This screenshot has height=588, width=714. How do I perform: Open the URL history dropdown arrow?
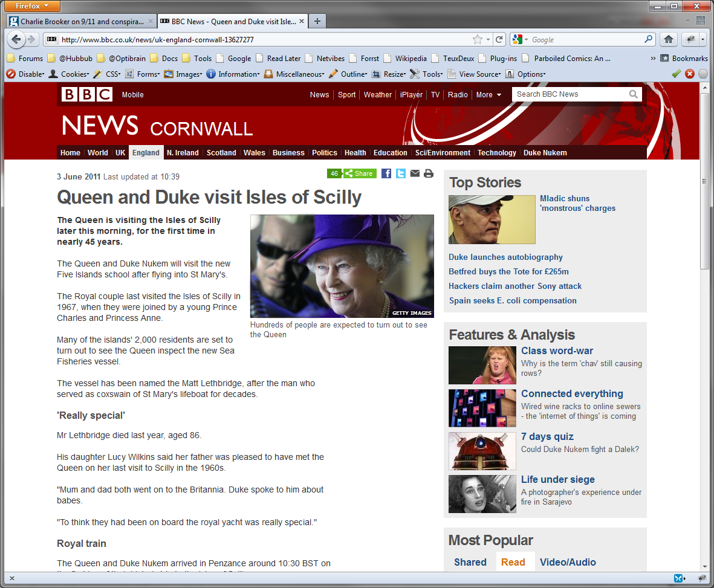click(x=488, y=40)
